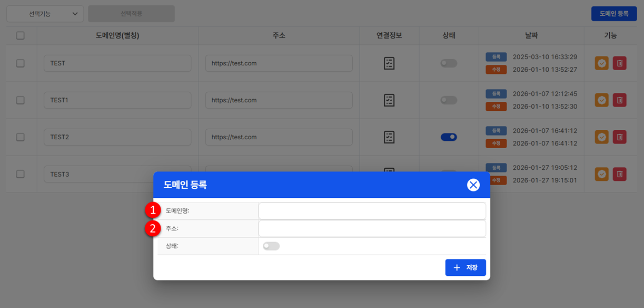
Task: Click orange apply icon in TEST row
Action: coord(602,63)
